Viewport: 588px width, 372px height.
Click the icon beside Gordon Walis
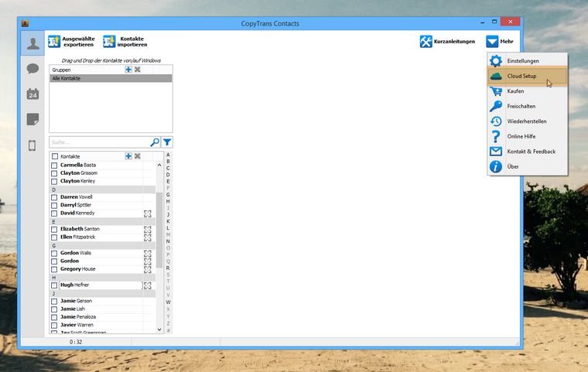[148, 254]
